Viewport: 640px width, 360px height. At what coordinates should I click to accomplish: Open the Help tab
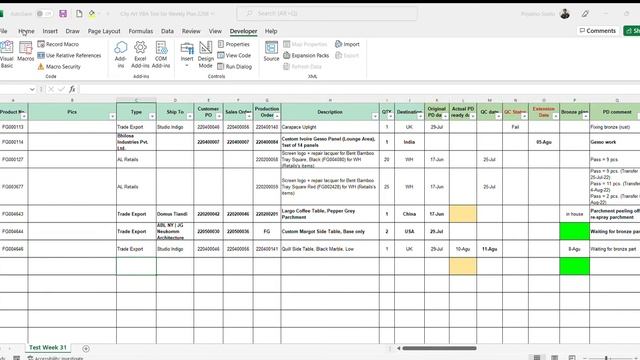(271, 31)
